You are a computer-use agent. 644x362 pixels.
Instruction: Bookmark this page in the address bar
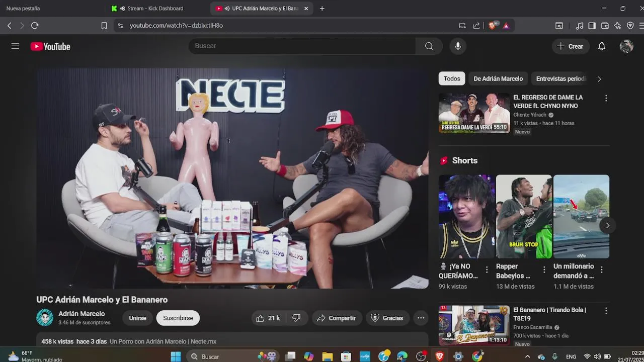pyautogui.click(x=104, y=25)
